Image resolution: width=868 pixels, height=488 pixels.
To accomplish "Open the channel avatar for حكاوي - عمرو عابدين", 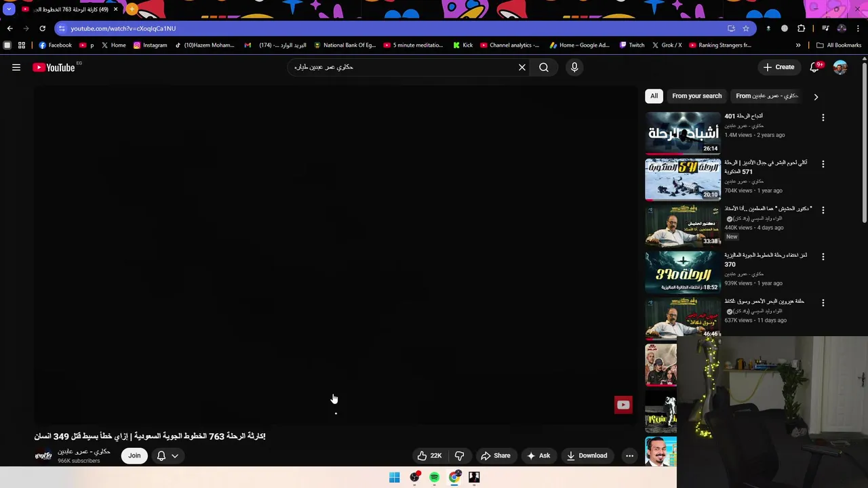I will (43, 455).
